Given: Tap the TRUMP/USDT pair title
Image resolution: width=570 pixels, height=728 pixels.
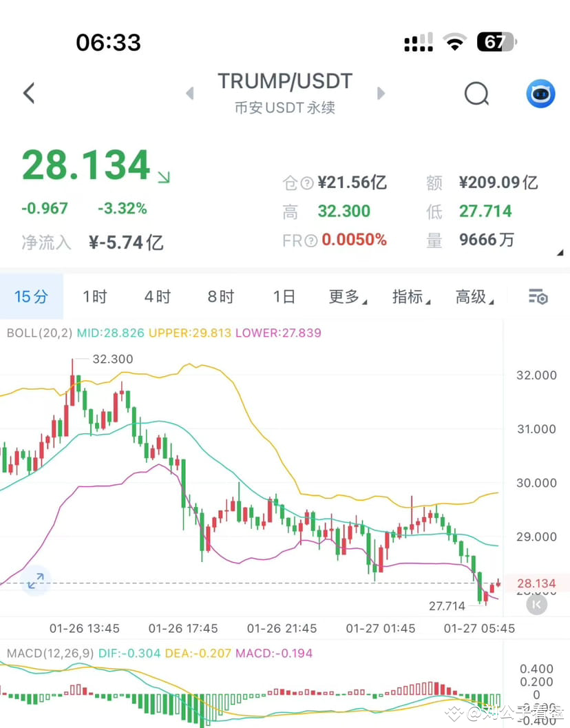Looking at the screenshot, I should point(285,81).
